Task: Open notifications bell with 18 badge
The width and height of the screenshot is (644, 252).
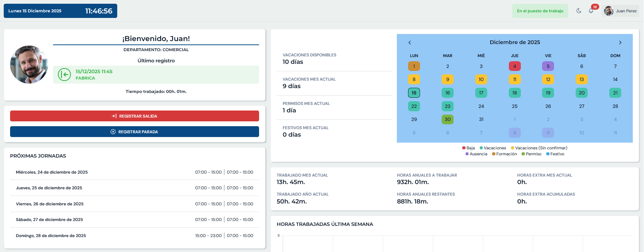Action: pos(591,11)
